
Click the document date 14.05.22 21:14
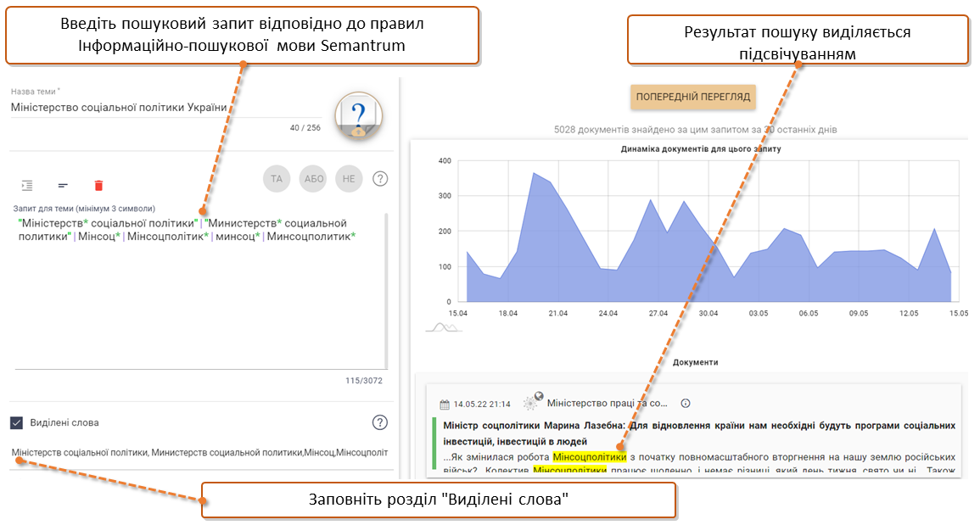click(x=482, y=405)
